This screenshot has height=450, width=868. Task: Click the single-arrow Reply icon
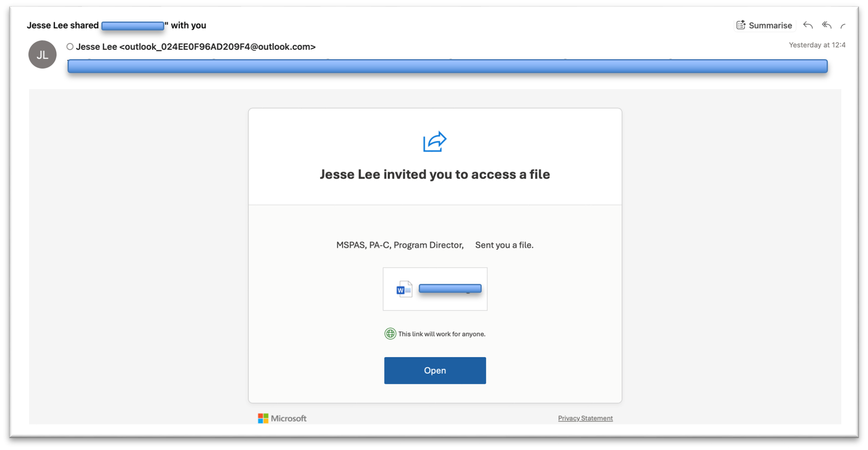click(808, 25)
